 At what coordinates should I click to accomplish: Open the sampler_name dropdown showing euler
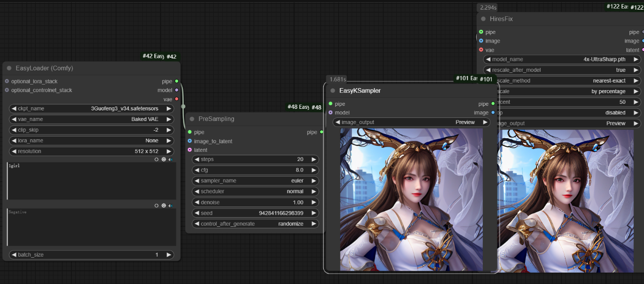(x=255, y=181)
